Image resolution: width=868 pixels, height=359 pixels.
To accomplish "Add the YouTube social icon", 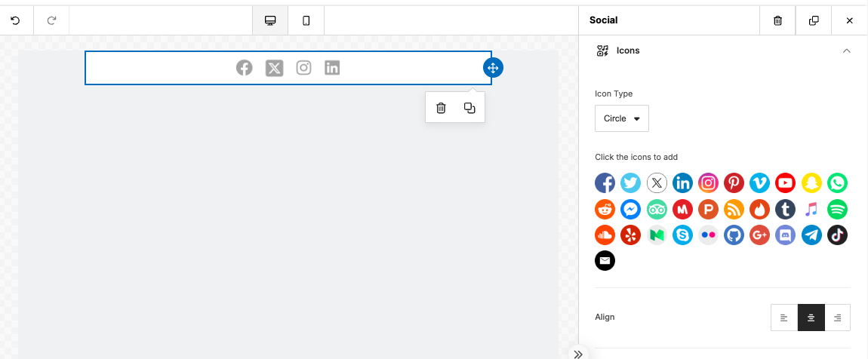I will coord(786,183).
